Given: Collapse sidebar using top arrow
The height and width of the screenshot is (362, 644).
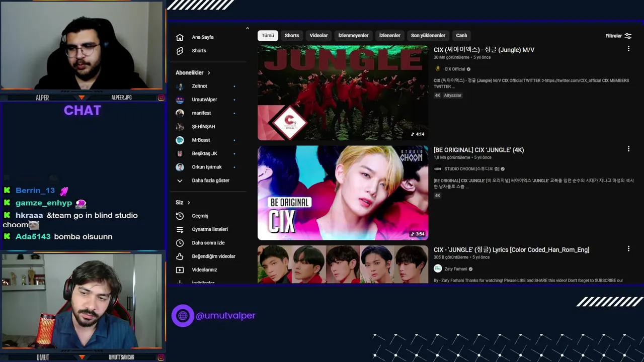Looking at the screenshot, I should coord(247,28).
